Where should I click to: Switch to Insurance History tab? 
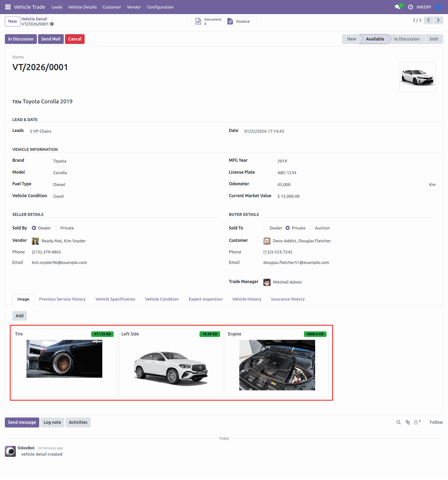click(x=288, y=299)
